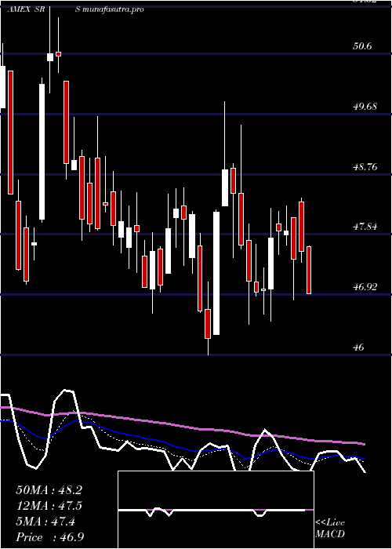Click the 50.6 price axis label

[x=362, y=46]
